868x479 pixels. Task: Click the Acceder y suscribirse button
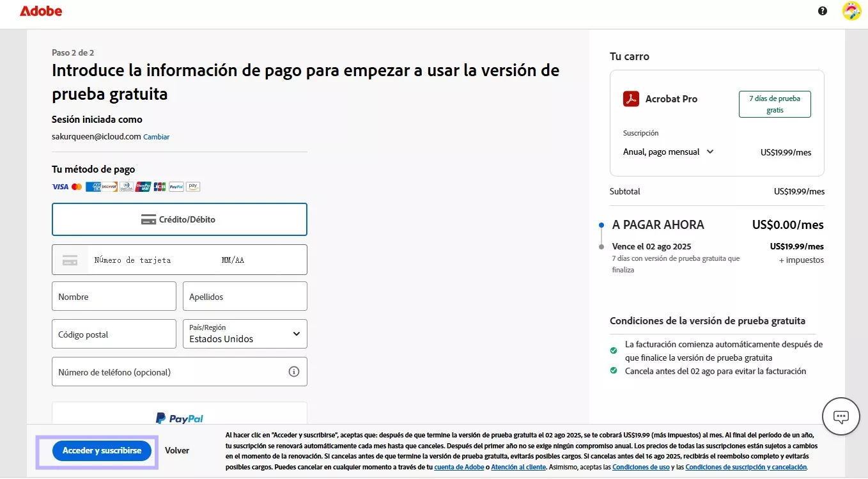[102, 450]
